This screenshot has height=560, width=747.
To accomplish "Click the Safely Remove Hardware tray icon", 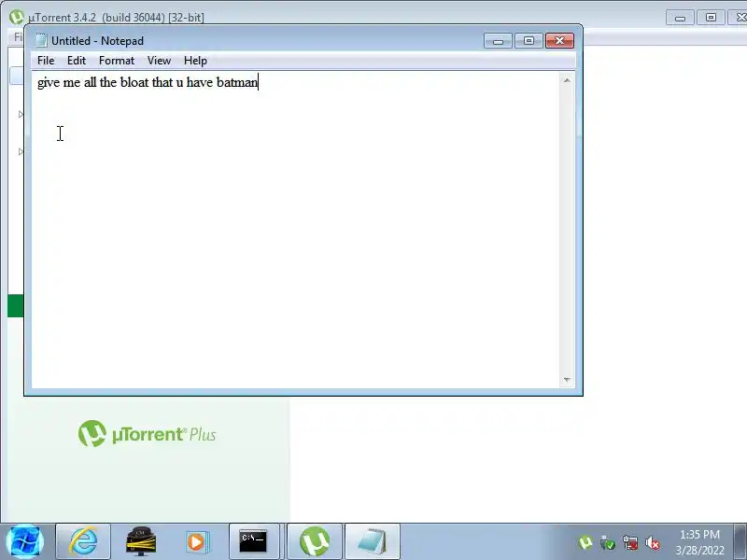I will 608,542.
